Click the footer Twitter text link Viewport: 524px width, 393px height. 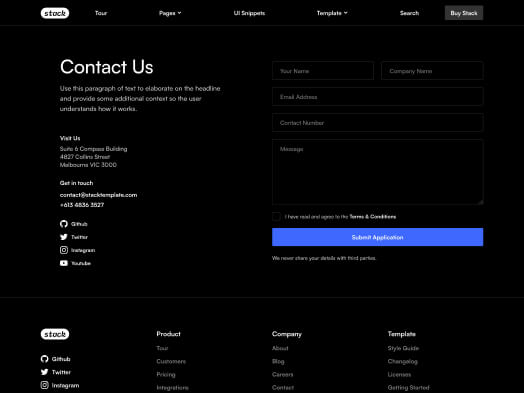[x=61, y=372]
